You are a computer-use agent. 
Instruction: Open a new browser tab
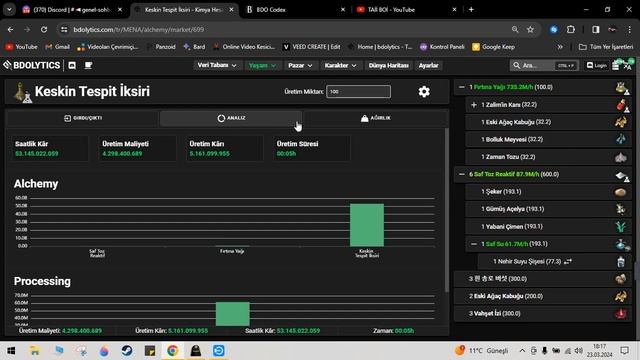pyautogui.click(x=471, y=9)
